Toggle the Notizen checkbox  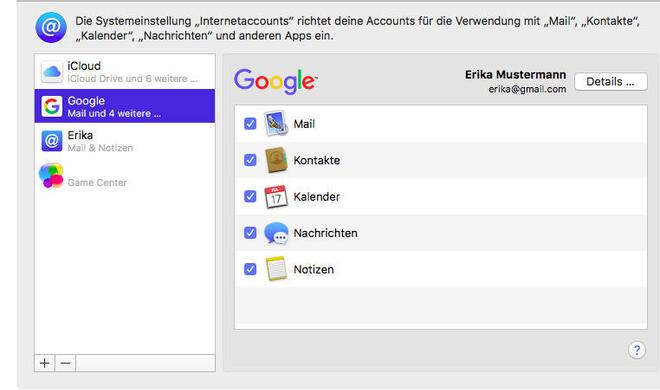[x=250, y=269]
